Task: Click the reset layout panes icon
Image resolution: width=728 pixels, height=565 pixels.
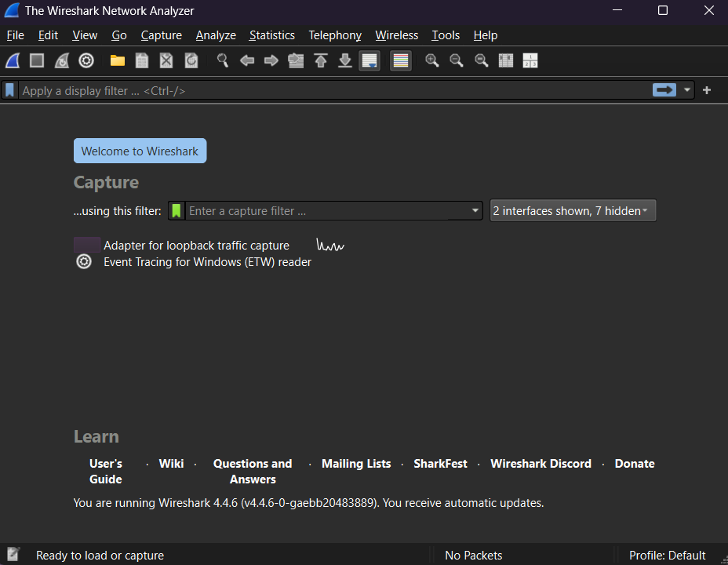Action: coord(530,60)
